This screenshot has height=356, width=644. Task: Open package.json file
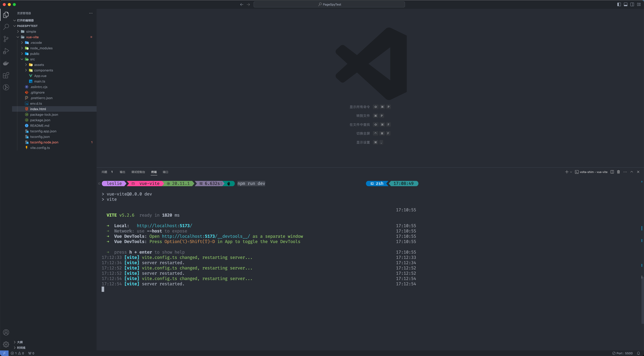(x=54, y=120)
